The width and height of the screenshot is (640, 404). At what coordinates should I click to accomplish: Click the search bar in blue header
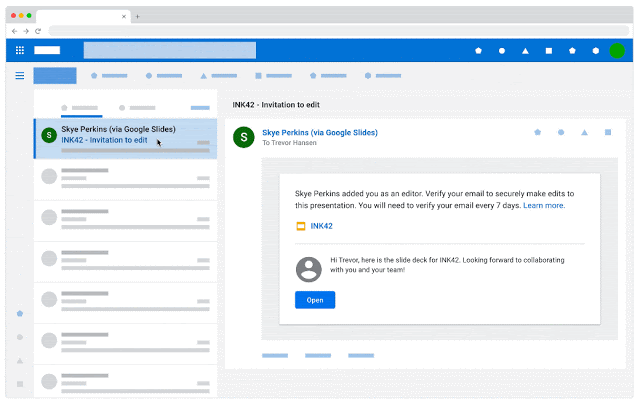click(170, 50)
